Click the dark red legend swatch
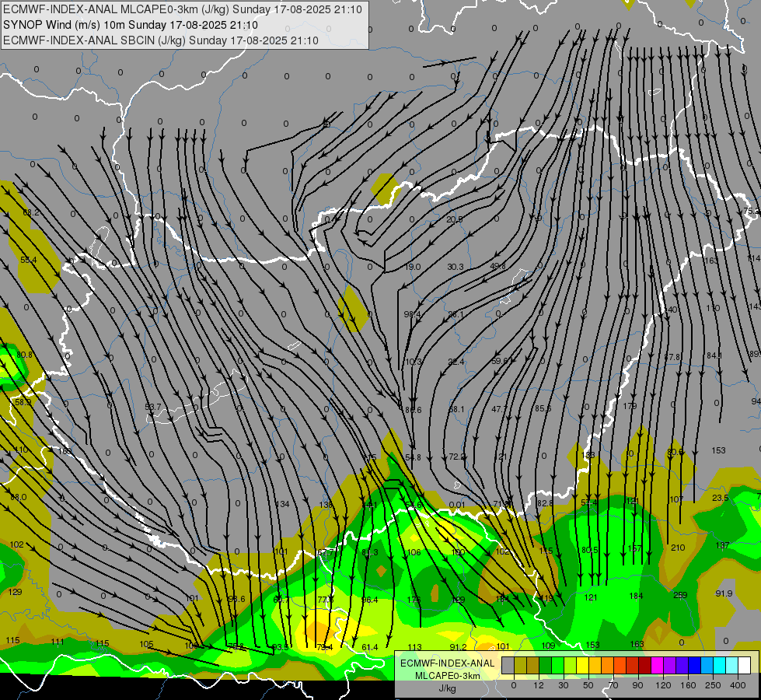 click(644, 665)
